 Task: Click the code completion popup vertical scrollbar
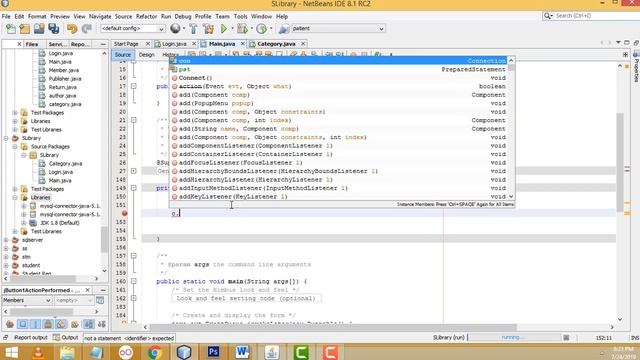(511, 129)
